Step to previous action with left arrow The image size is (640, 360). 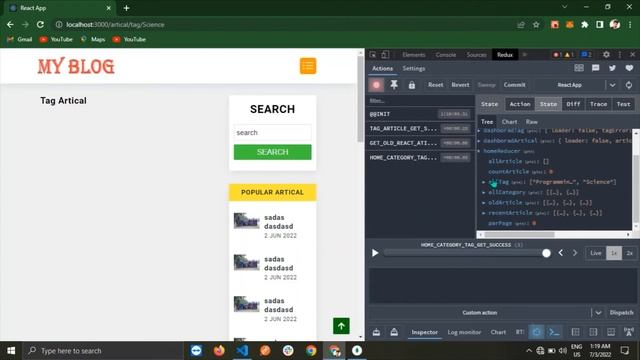pyautogui.click(x=560, y=253)
